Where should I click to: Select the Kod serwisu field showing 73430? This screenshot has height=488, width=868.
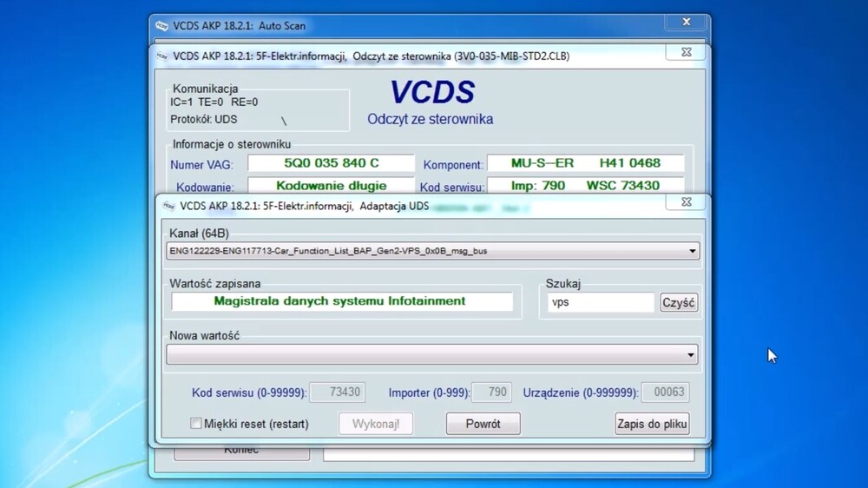337,392
